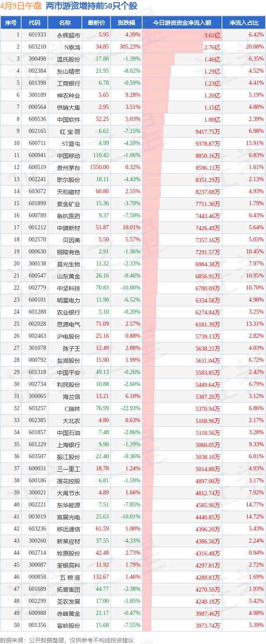Select stock name 孩子王
The width and height of the screenshot is (266, 644).
coord(71,348)
